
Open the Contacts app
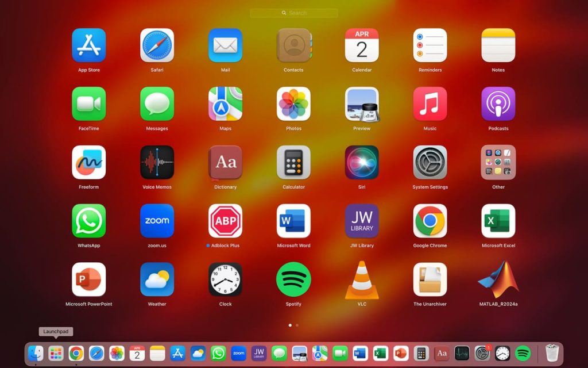tap(293, 45)
